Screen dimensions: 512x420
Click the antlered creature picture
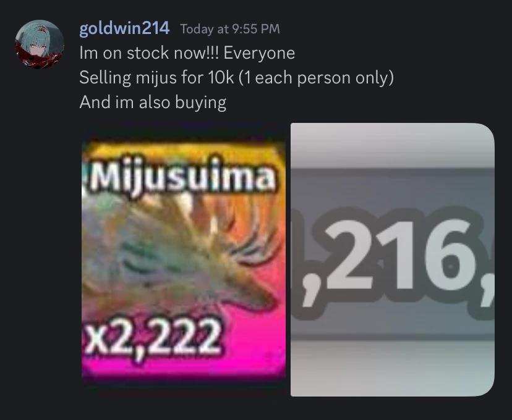coord(179,251)
